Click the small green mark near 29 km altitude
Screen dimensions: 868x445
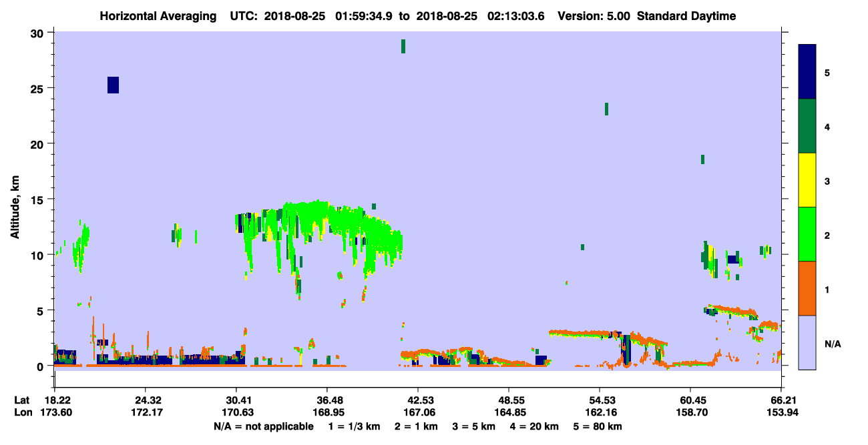(x=403, y=46)
